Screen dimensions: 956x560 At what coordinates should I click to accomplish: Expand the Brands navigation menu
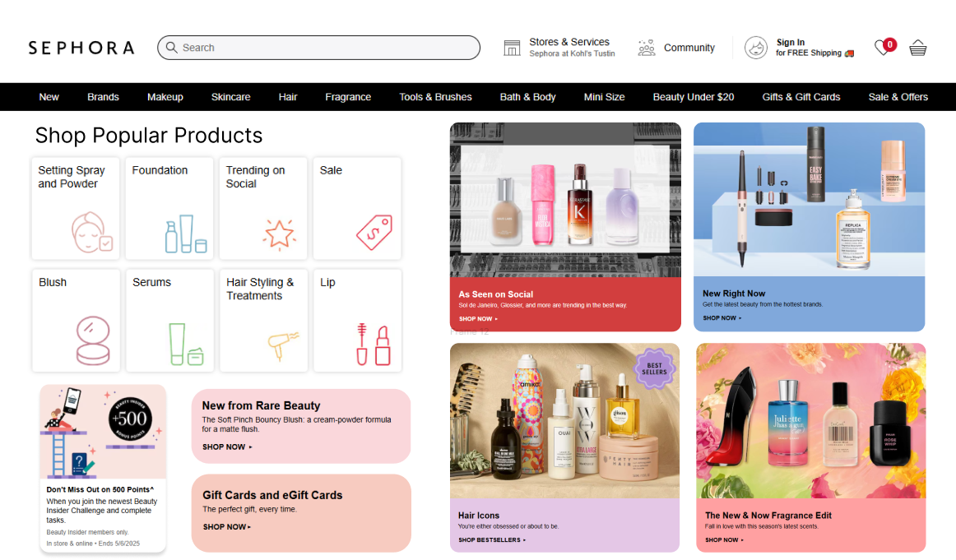coord(103,97)
